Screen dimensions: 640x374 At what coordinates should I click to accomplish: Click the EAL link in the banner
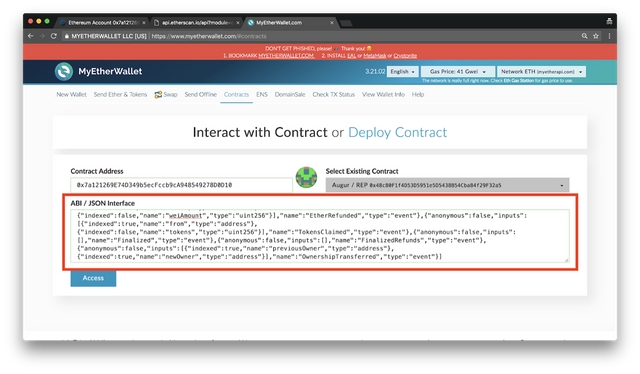[351, 56]
